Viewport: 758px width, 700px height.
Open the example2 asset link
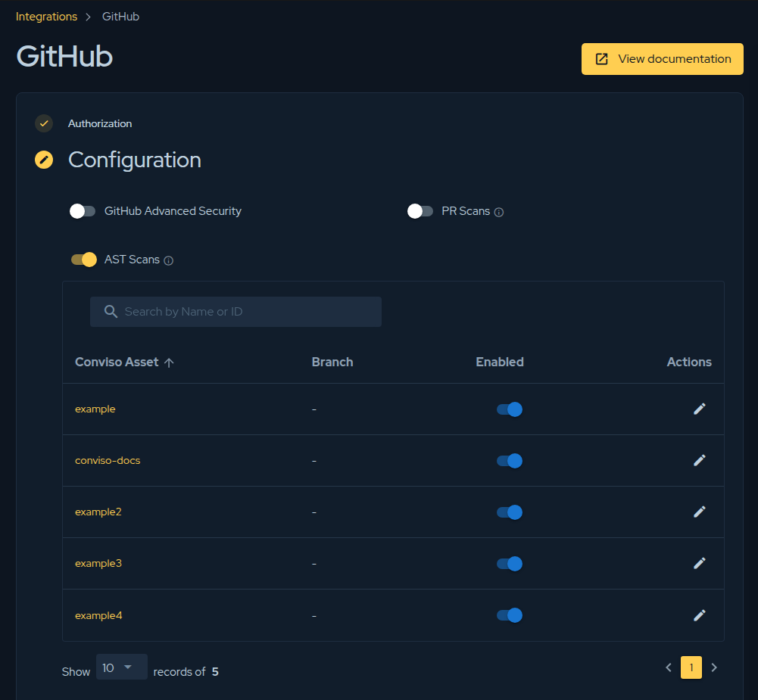[x=98, y=512]
